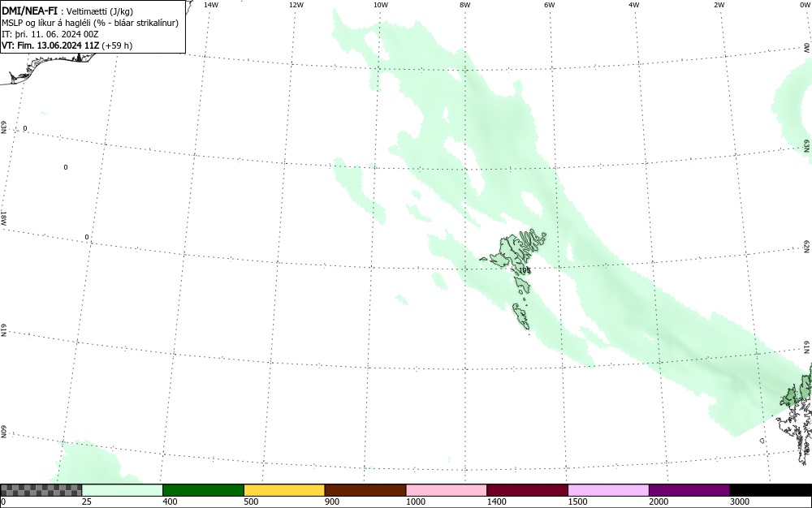Screen dimensions: 812x508
Task: Select the light green 25–400 legend swatch
Action: tap(123, 490)
